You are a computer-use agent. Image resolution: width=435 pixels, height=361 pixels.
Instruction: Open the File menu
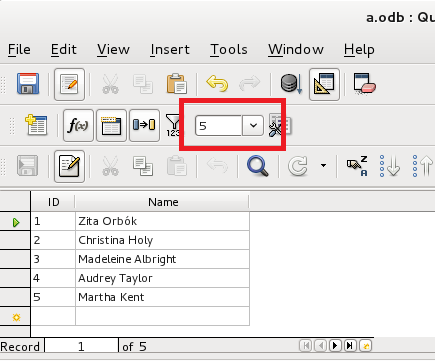19,49
